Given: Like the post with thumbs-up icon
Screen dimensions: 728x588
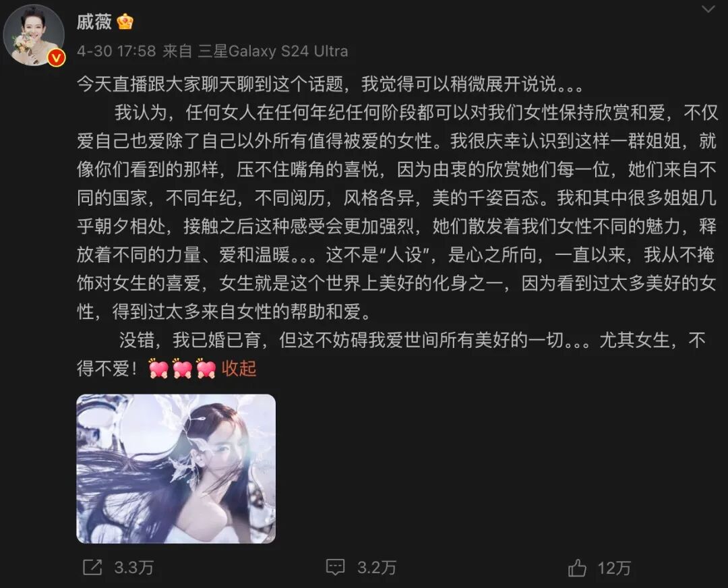Looking at the screenshot, I should point(577,567).
